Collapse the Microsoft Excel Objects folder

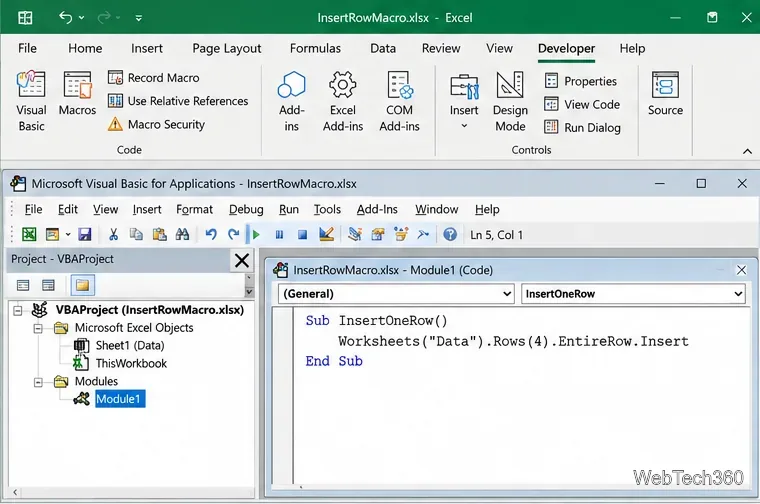[38, 329]
